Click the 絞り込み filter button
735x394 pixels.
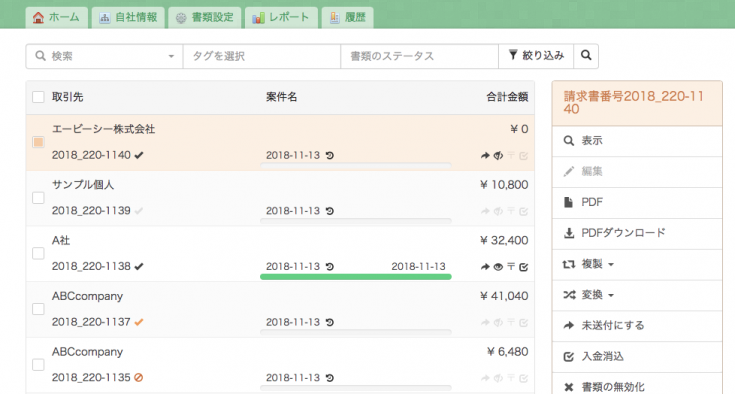536,56
